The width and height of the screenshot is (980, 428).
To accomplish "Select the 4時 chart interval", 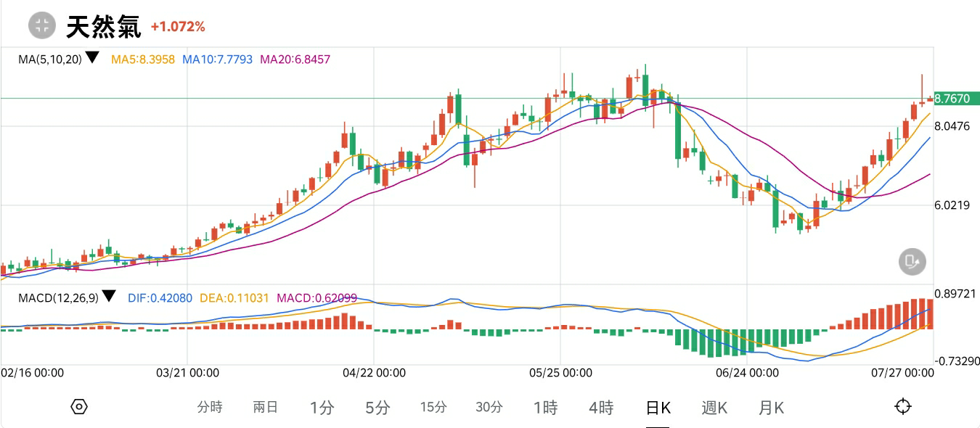I will [601, 408].
